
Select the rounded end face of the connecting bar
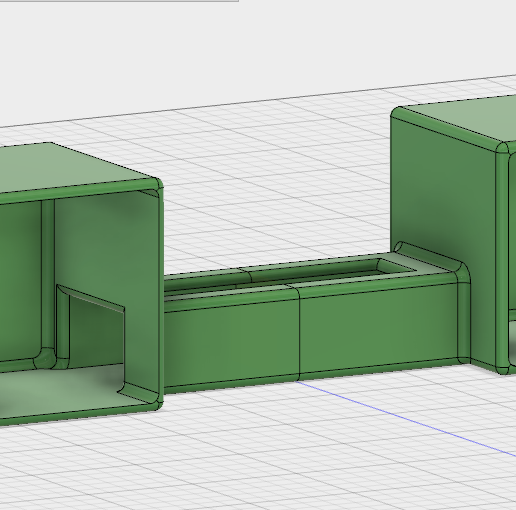click(464, 322)
